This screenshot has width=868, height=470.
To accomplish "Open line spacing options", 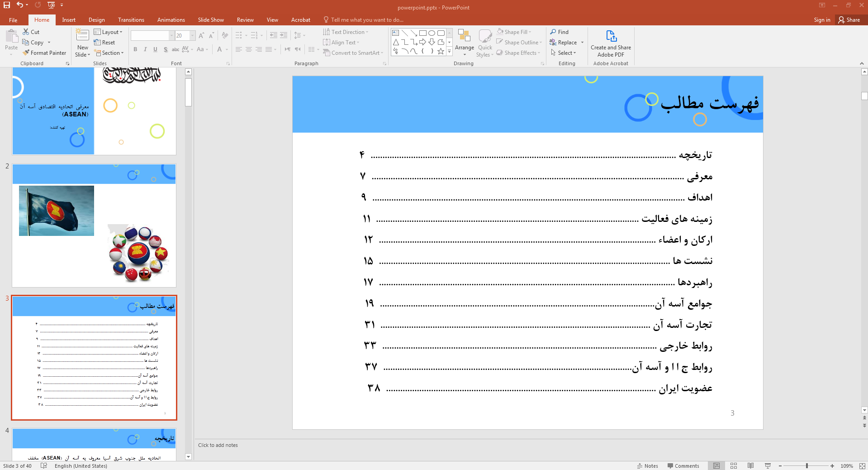I will pyautogui.click(x=299, y=35).
